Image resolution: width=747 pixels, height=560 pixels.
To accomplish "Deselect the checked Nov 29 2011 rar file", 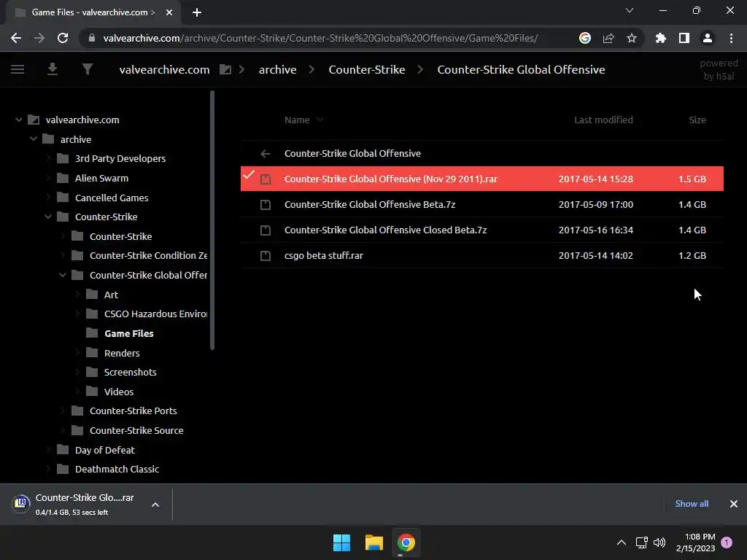I will coord(249,175).
